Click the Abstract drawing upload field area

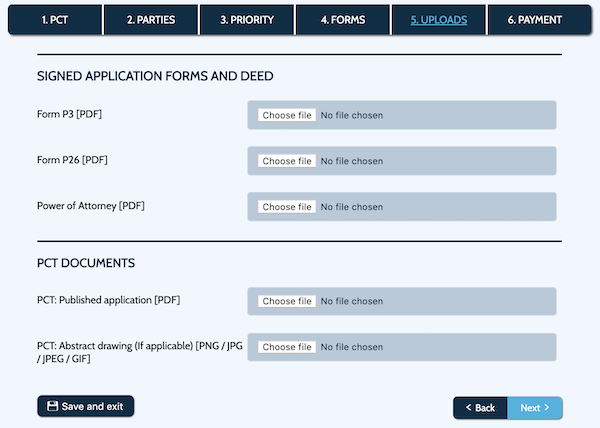pyautogui.click(x=402, y=347)
